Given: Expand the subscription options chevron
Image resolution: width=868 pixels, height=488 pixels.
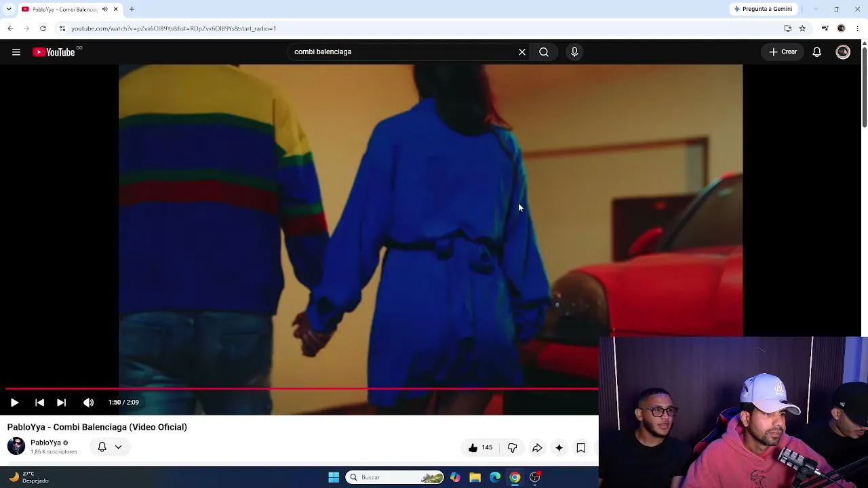Looking at the screenshot, I should 118,447.
